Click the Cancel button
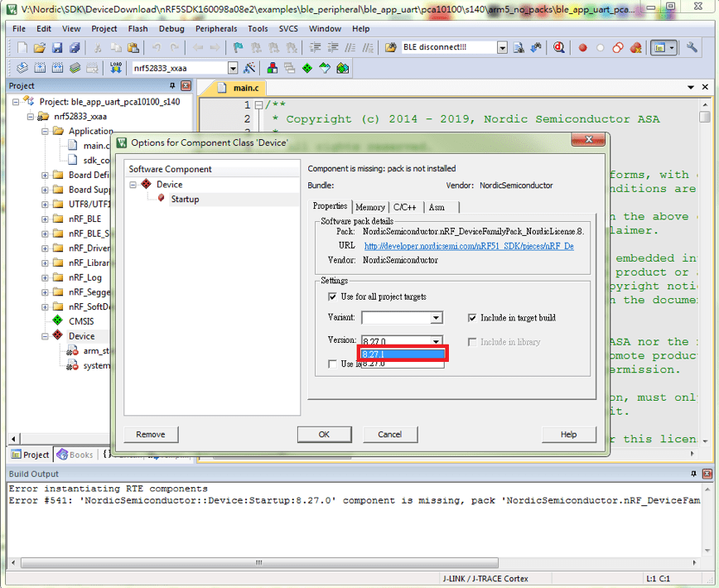The width and height of the screenshot is (719, 588). 390,435
